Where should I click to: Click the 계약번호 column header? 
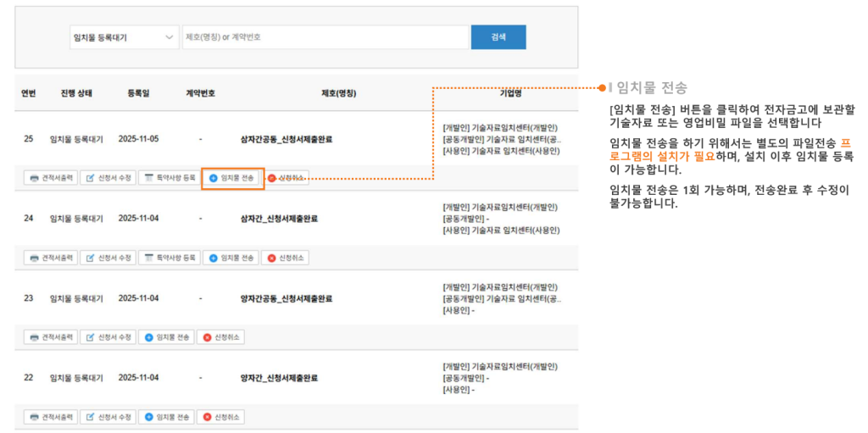200,93
